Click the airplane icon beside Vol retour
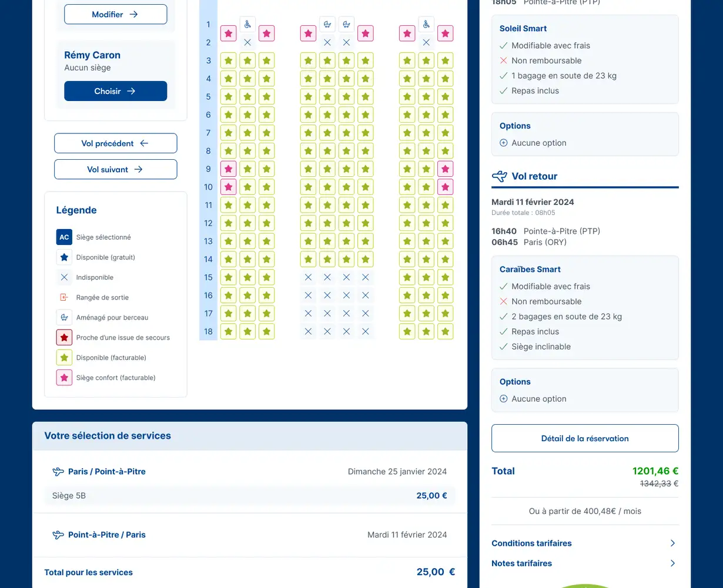Image resolution: width=723 pixels, height=588 pixels. (499, 176)
